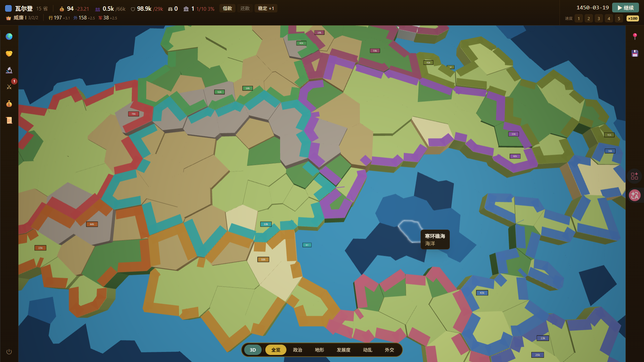
Task: Switch to the 外交 map mode
Action: pyautogui.click(x=389, y=350)
